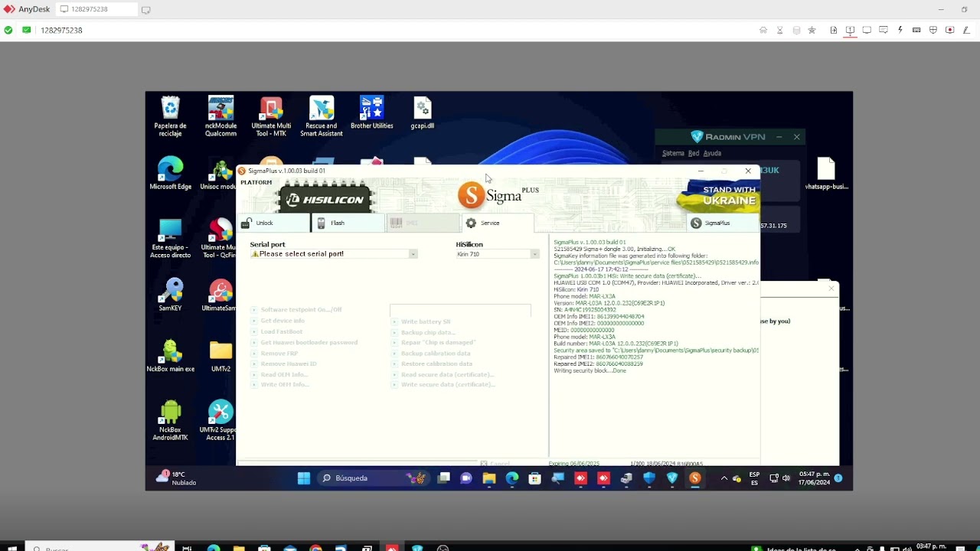Click the HiSilicon platform chip logo
The image size is (980, 551).
[x=325, y=199]
